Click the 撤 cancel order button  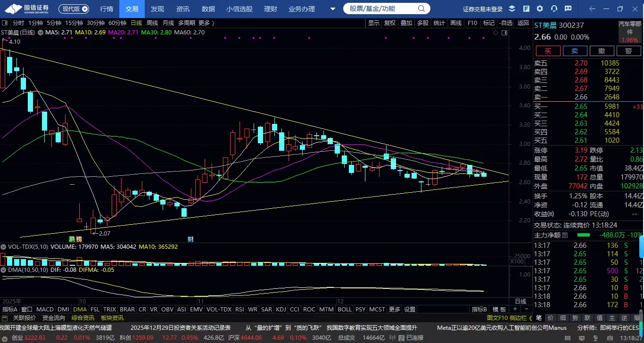point(602,51)
